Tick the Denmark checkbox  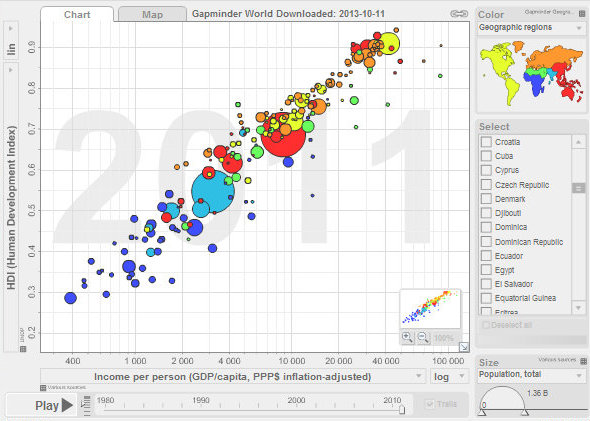coord(486,199)
